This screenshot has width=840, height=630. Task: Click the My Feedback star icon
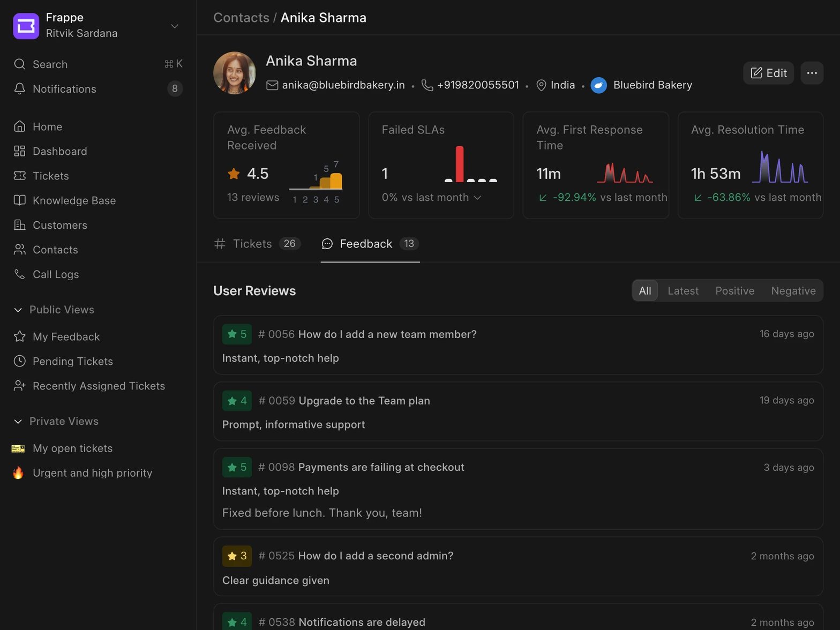point(20,336)
